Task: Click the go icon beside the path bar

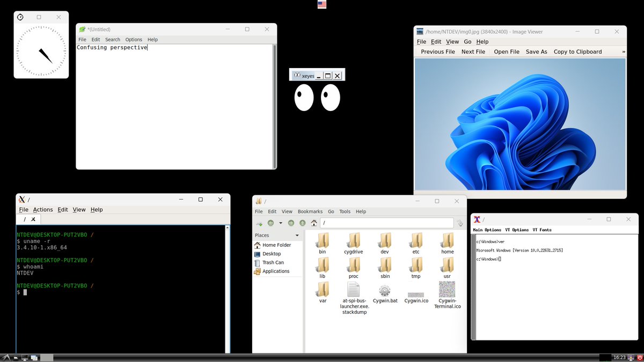Action: click(460, 223)
